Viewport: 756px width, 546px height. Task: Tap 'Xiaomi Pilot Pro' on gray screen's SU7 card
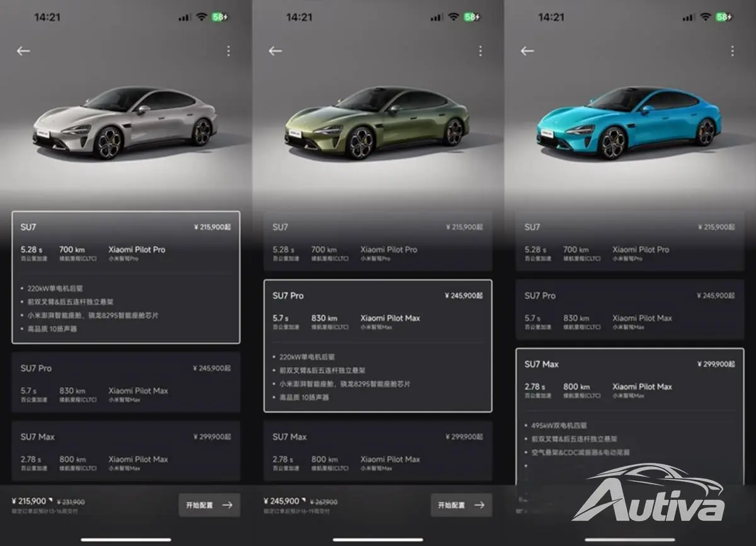[x=137, y=249]
